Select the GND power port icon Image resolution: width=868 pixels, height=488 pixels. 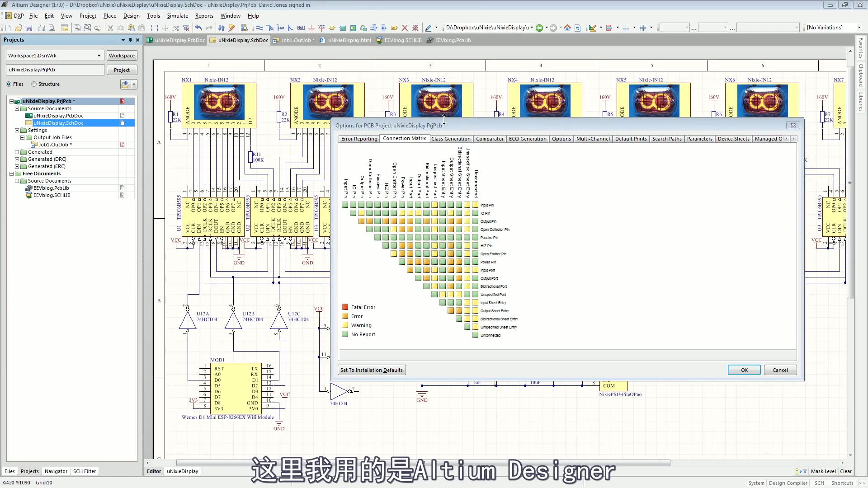[x=311, y=28]
